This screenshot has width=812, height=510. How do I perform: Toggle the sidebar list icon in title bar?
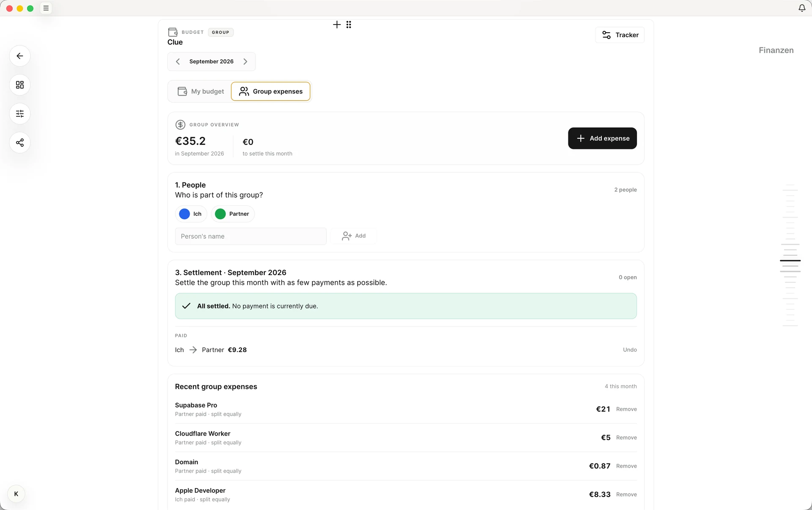[46, 8]
